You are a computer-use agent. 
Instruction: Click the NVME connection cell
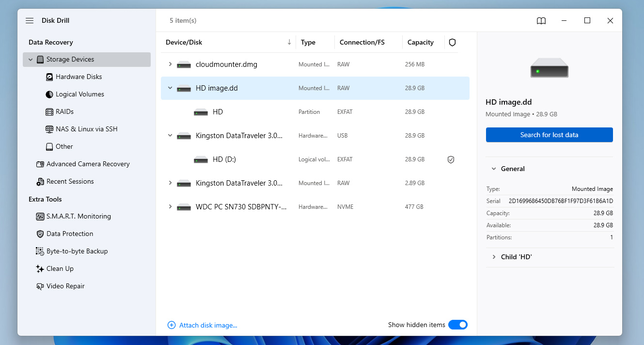(x=346, y=207)
